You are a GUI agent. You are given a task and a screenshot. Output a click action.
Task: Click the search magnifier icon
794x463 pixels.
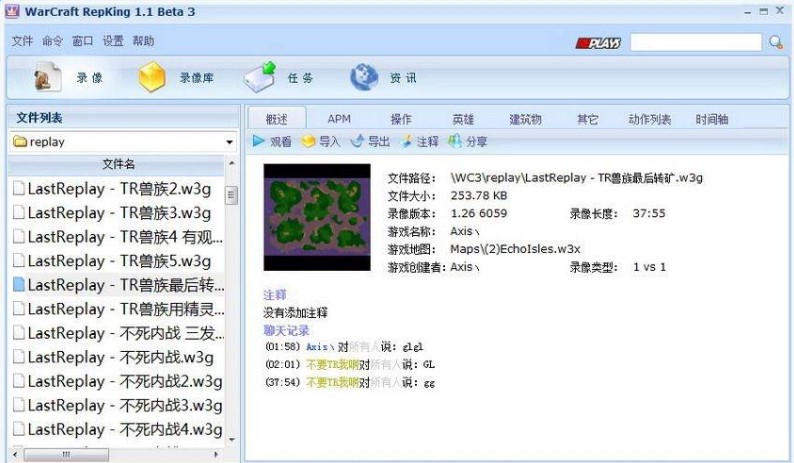tap(775, 42)
